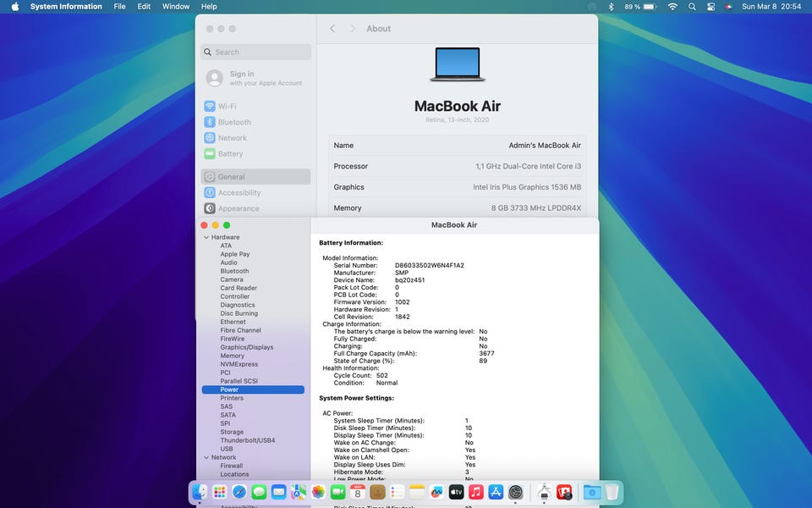This screenshot has width=812, height=508.
Task: Click Bluetooth icon in menu bar
Action: 611,7
